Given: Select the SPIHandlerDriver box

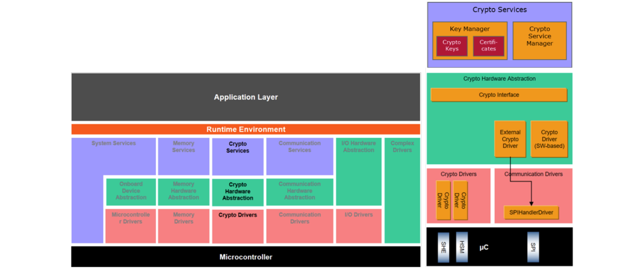Looking at the screenshot, I should coord(531,212).
